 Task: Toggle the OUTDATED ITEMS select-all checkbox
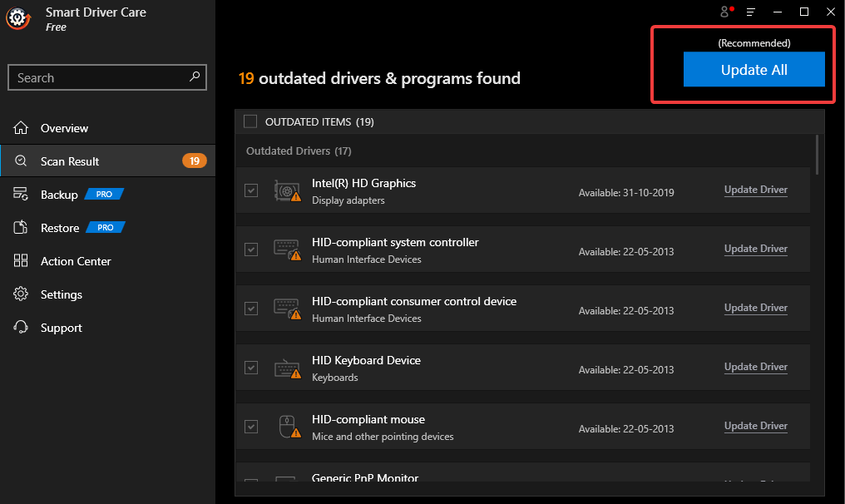250,121
